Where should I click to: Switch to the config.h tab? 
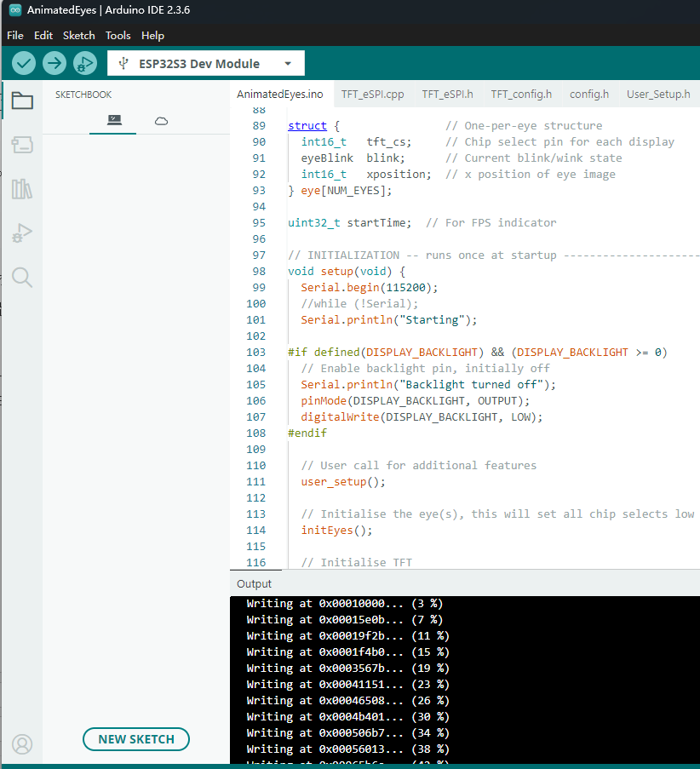(589, 95)
